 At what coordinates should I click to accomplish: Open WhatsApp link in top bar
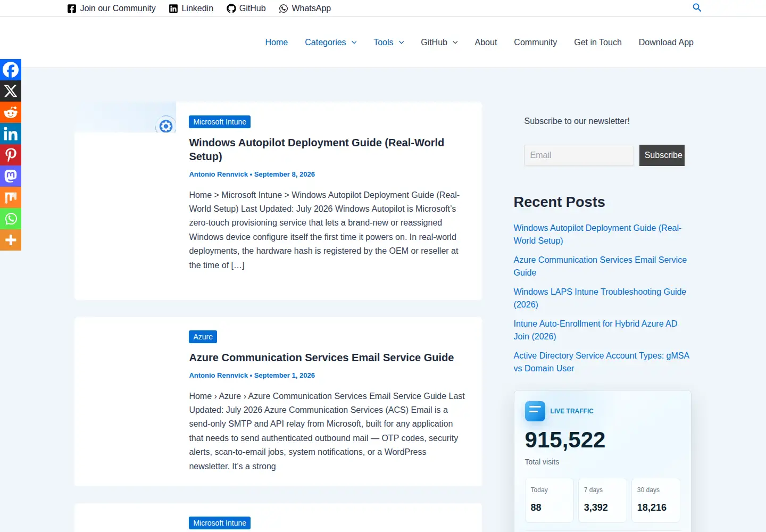305,8
